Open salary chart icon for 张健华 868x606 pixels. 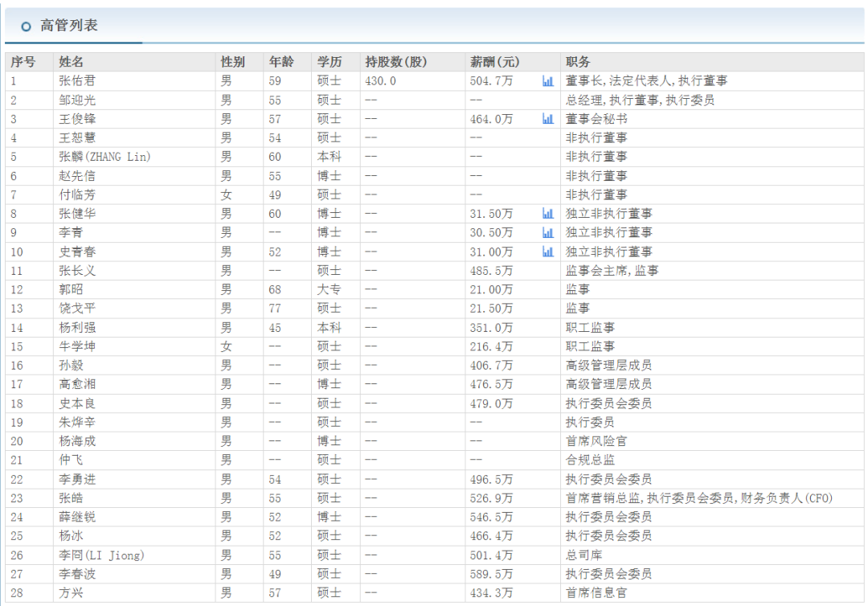click(547, 214)
